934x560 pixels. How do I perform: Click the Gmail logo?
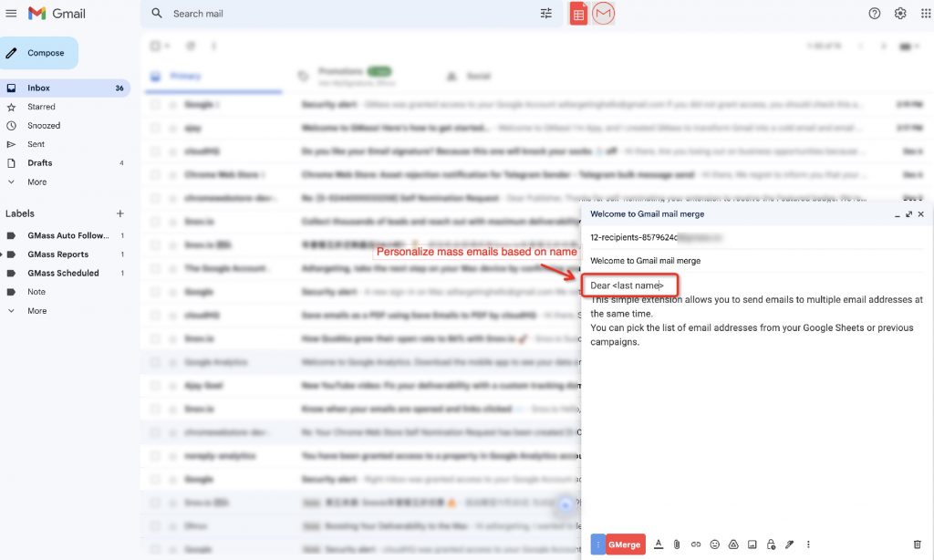57,13
